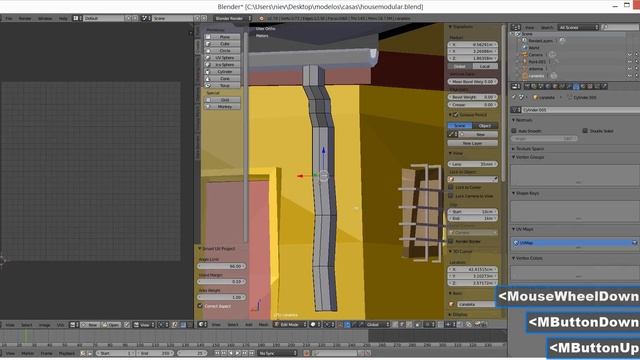640x360 pixels.
Task: Select the scale manipulator icon in 3D header
Action: pos(361,324)
